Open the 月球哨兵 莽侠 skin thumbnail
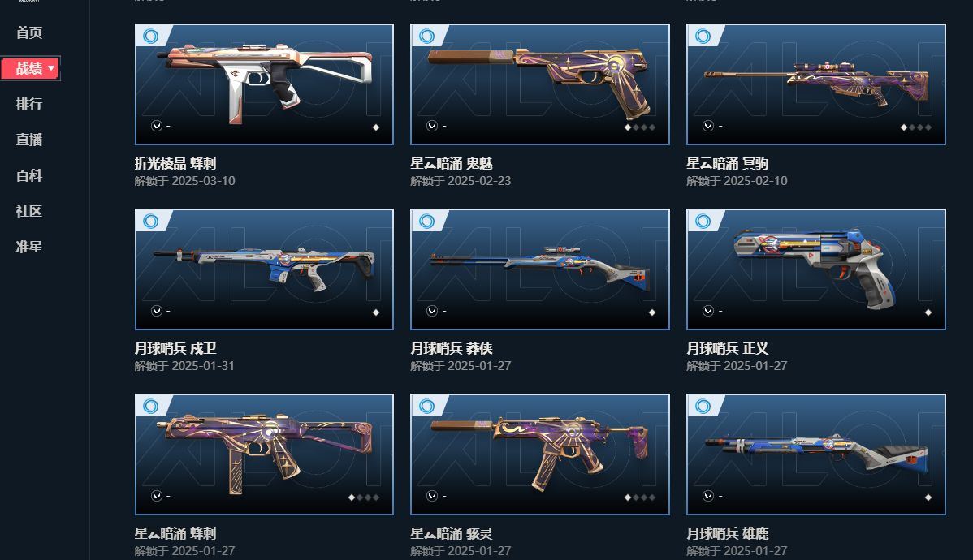The height and width of the screenshot is (560, 973). point(540,269)
